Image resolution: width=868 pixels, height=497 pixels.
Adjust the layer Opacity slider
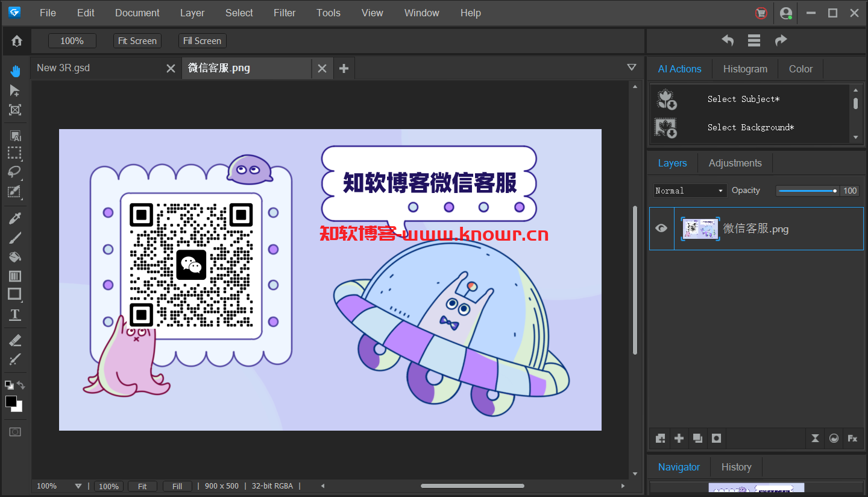click(807, 191)
